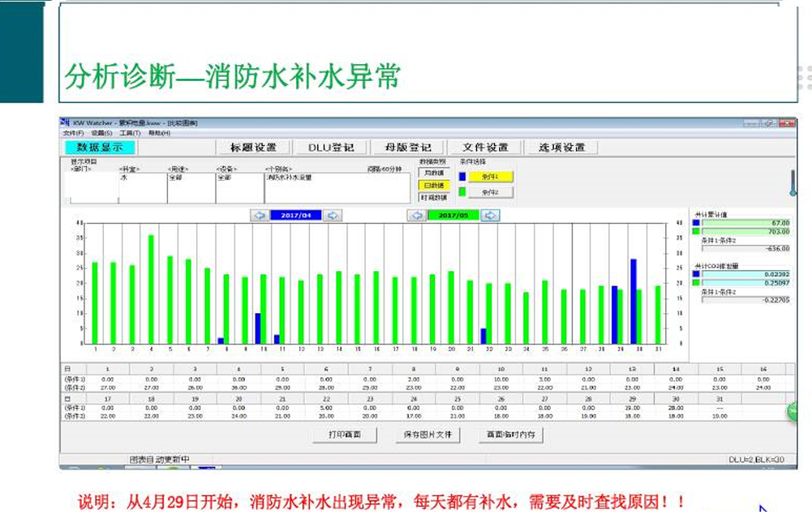Click the blue swatch beside 条件1
The width and height of the screenshot is (812, 519).
pyautogui.click(x=462, y=177)
